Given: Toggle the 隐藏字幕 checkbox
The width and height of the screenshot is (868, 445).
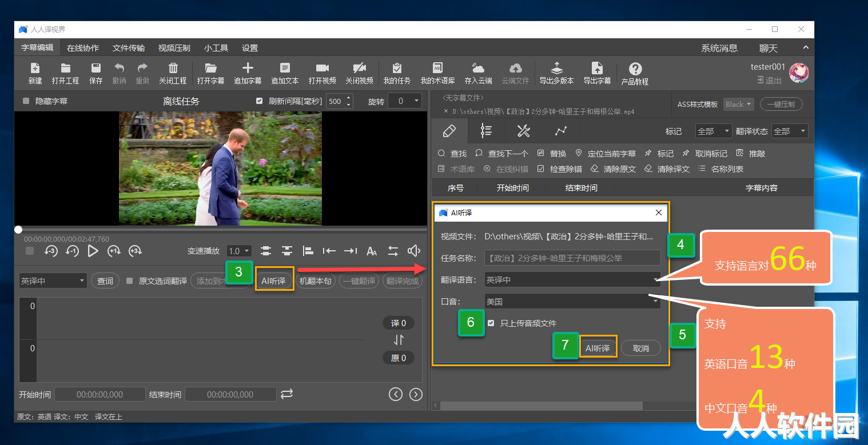Looking at the screenshot, I should 26,101.
